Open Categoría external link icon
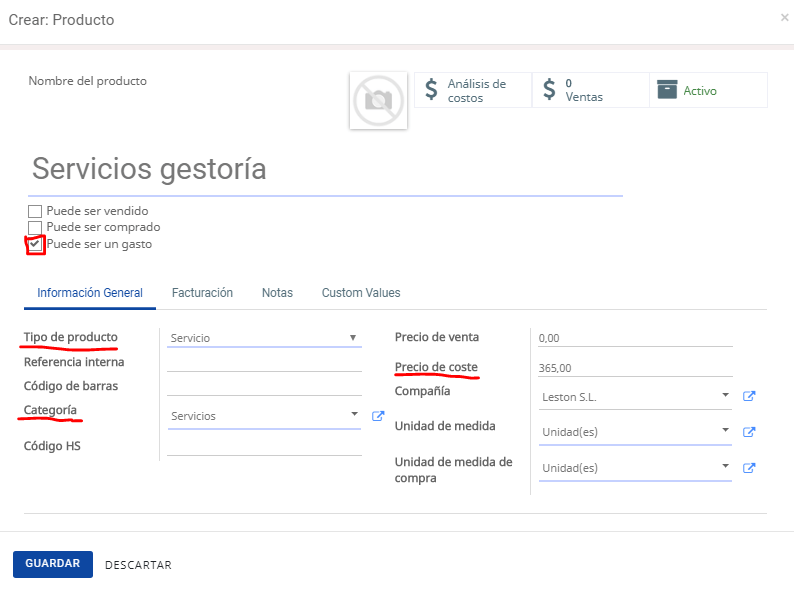Image resolution: width=794 pixels, height=595 pixels. (378, 416)
